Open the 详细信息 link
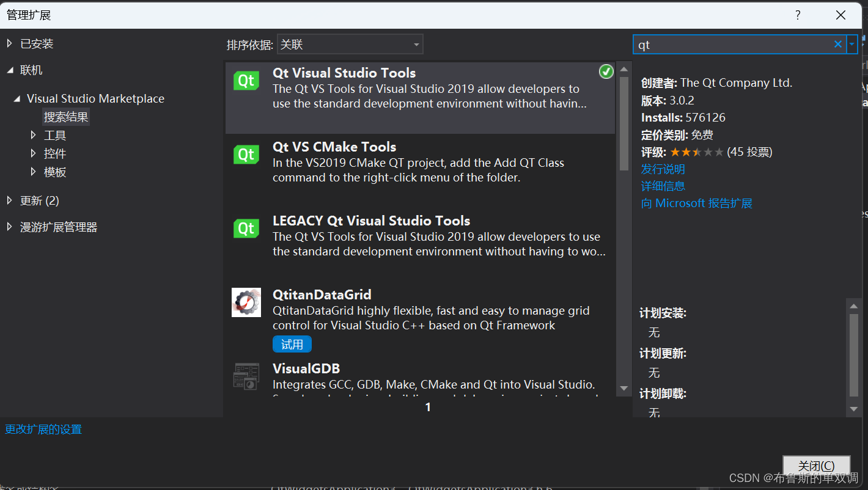The width and height of the screenshot is (868, 490). [x=663, y=186]
